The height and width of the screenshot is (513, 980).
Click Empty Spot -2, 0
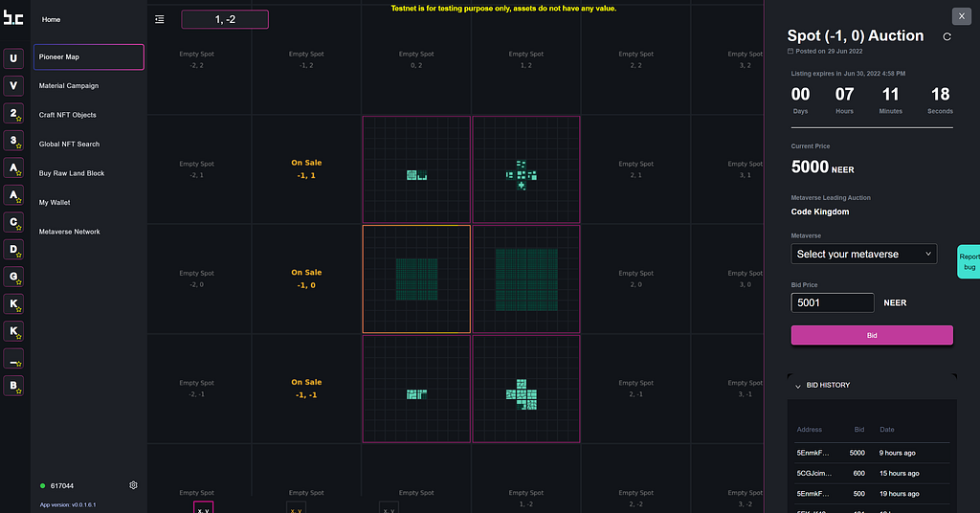pos(197,279)
